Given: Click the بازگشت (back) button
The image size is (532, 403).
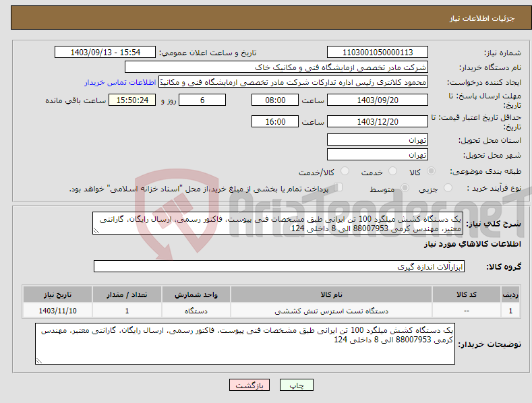Looking at the screenshot, I should (249, 385).
